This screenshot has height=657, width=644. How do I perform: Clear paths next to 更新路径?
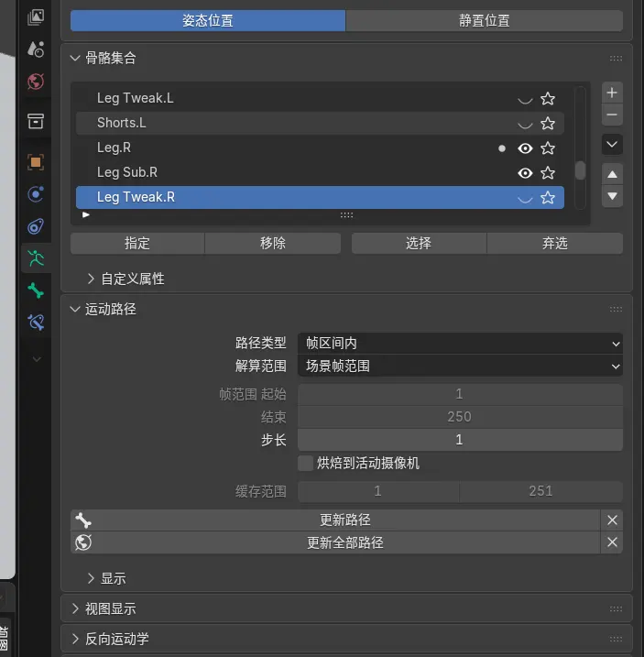[612, 520]
